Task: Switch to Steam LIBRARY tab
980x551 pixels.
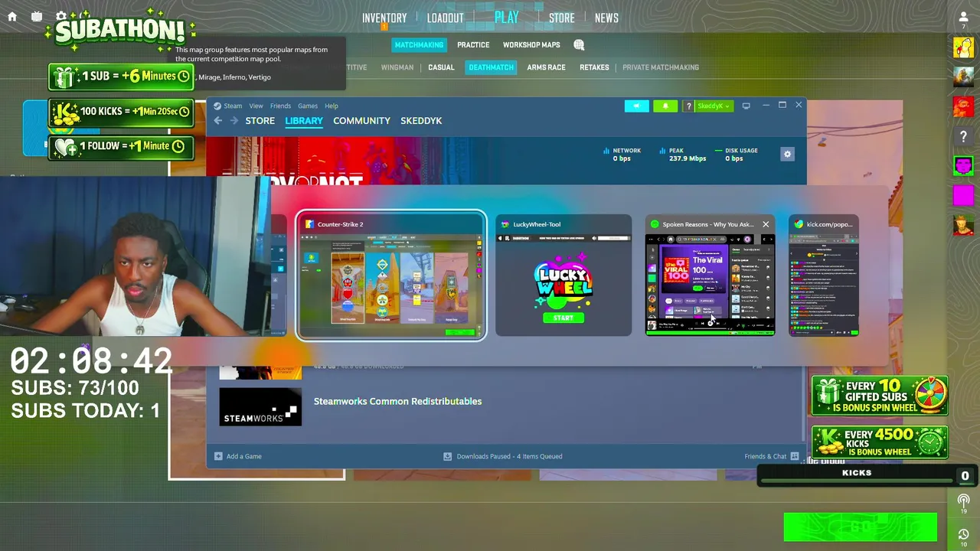Action: pyautogui.click(x=304, y=121)
